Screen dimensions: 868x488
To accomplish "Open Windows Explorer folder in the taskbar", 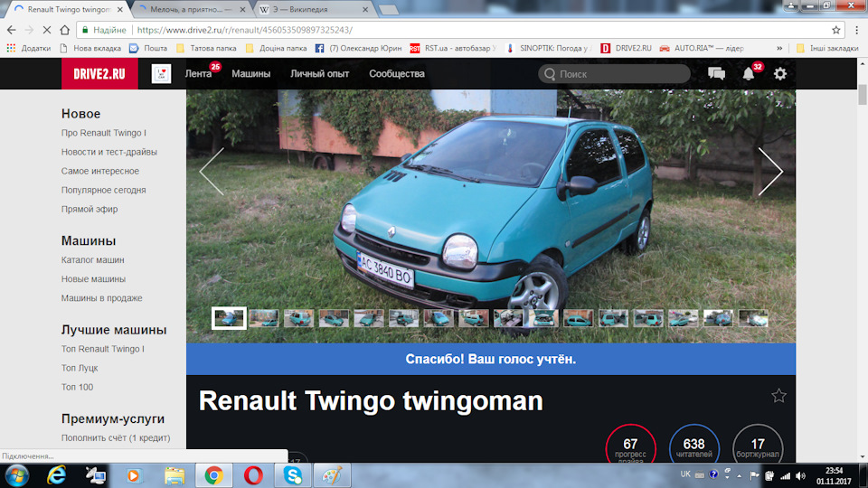I will point(175,475).
